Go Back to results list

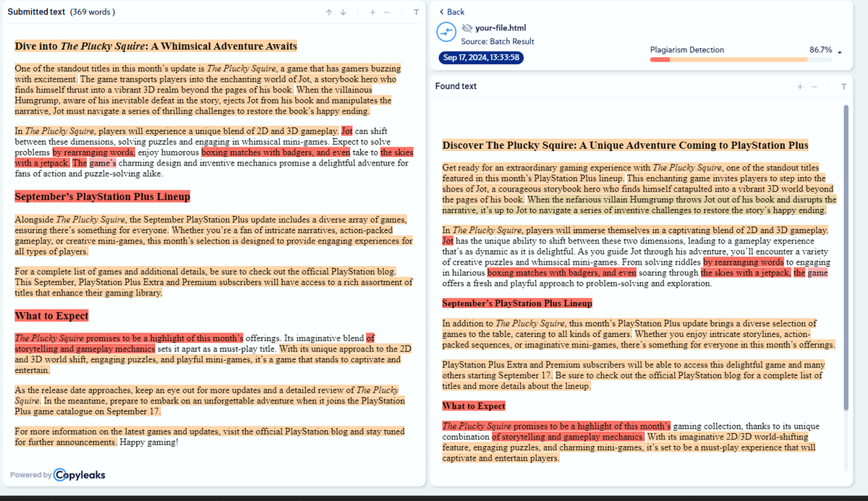tap(452, 12)
